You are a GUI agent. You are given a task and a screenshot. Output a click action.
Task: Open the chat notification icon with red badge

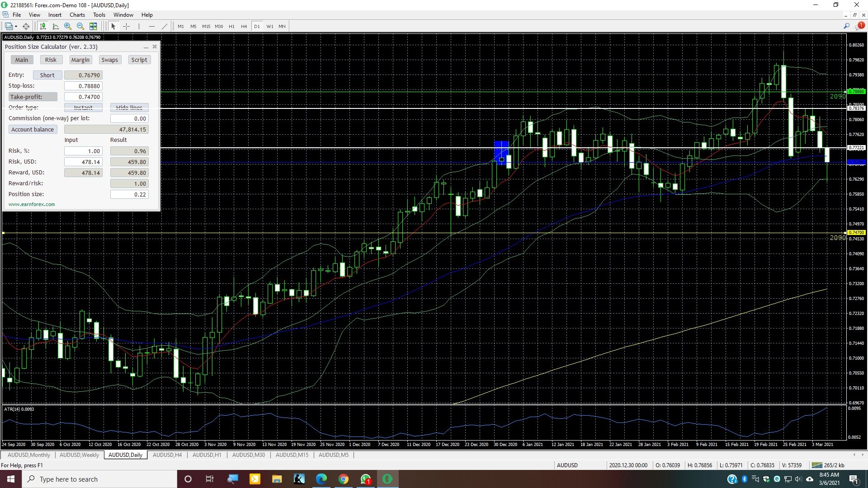click(x=859, y=26)
